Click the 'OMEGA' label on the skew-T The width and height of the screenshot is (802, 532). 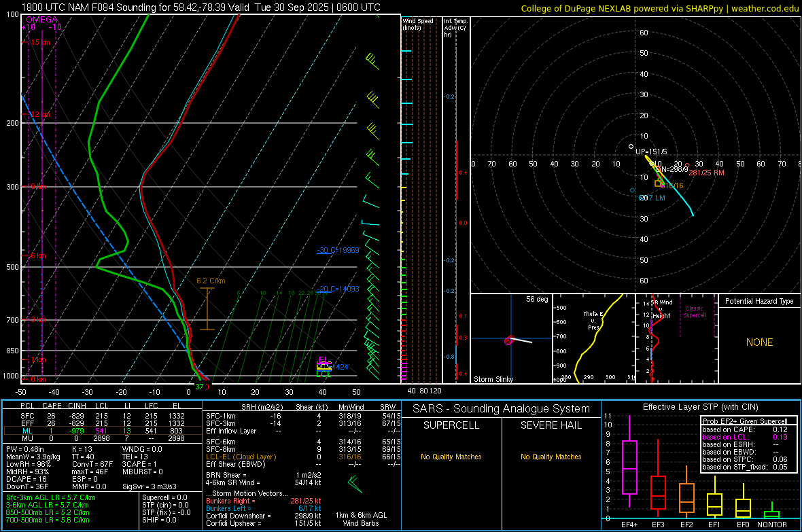[41, 20]
